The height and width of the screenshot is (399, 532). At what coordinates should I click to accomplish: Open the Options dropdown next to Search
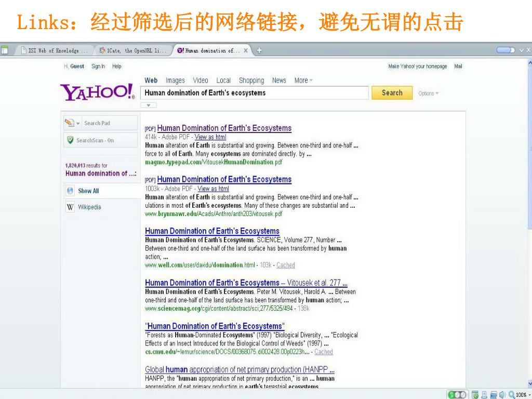[428, 94]
